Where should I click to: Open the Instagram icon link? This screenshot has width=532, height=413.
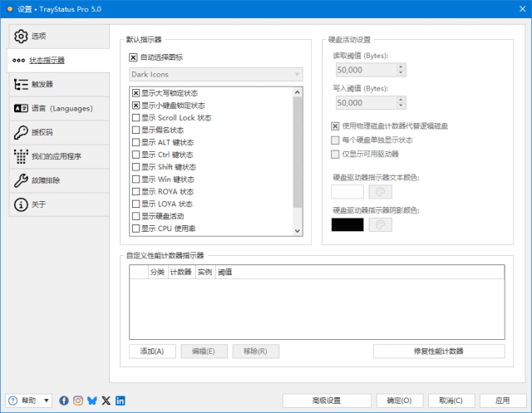pos(78,401)
